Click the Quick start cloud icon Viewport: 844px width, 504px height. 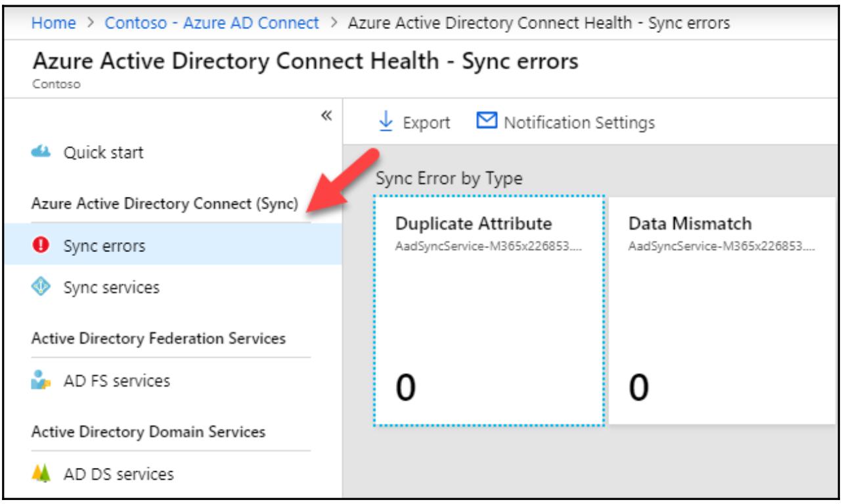41,152
